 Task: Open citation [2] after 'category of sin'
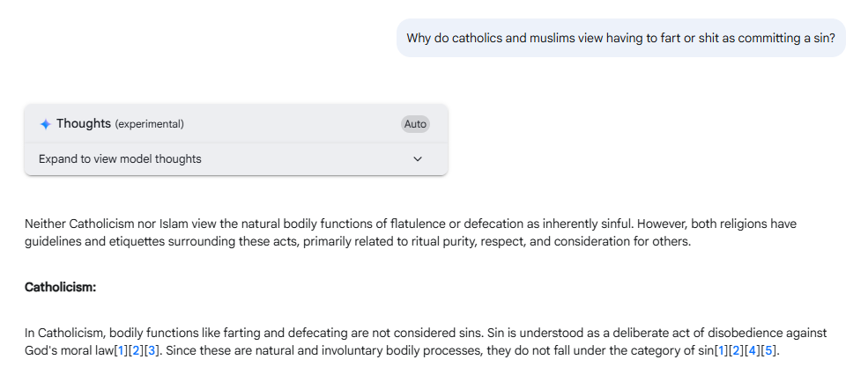coord(736,350)
